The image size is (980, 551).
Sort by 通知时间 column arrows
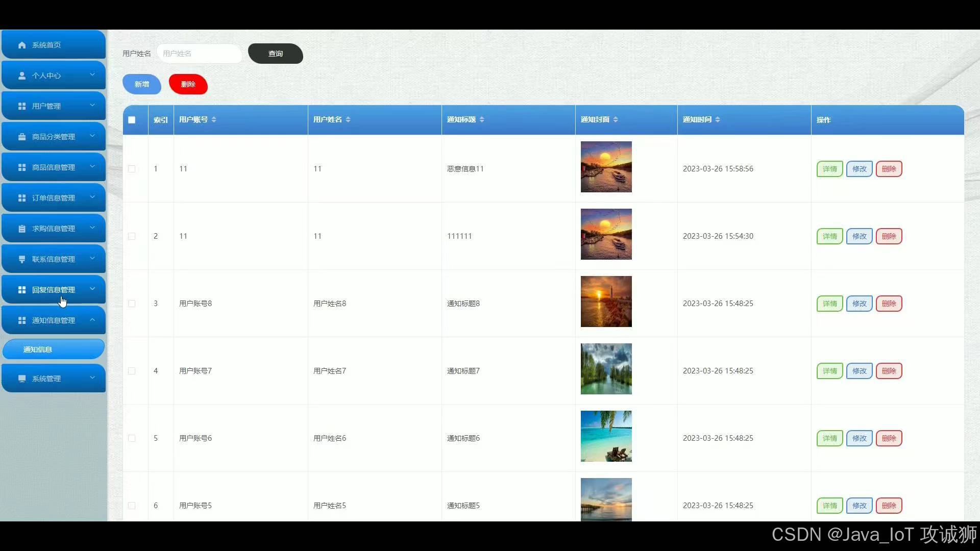click(718, 119)
